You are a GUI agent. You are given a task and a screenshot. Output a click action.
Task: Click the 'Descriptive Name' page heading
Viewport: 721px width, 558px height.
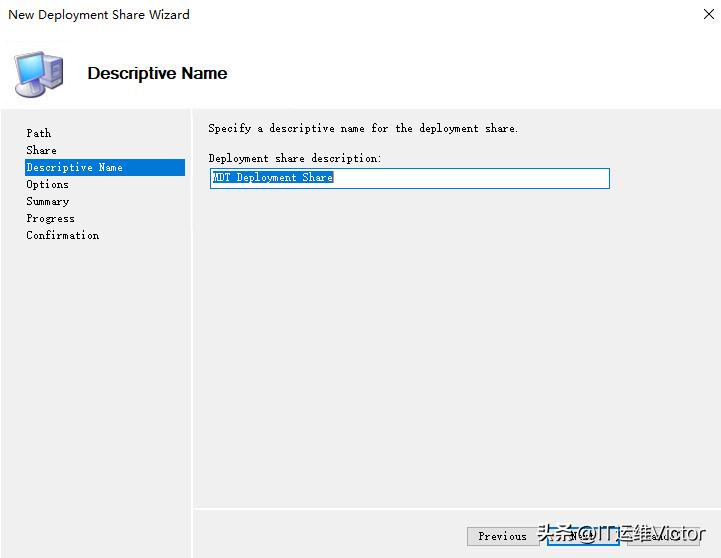point(157,74)
